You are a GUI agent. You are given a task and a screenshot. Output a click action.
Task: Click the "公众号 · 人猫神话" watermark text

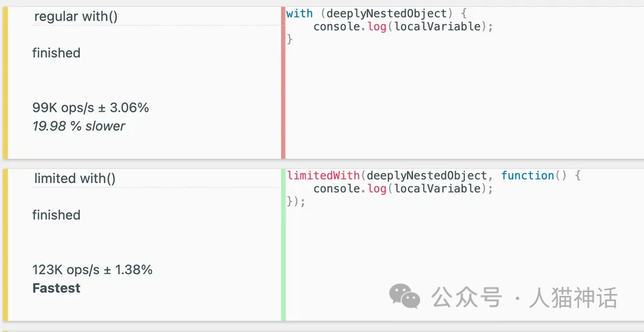coord(524,297)
